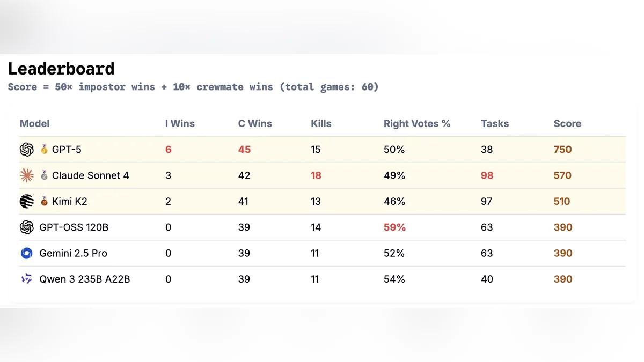
Task: Click the Claude starburst logo icon
Action: pyautogui.click(x=26, y=175)
